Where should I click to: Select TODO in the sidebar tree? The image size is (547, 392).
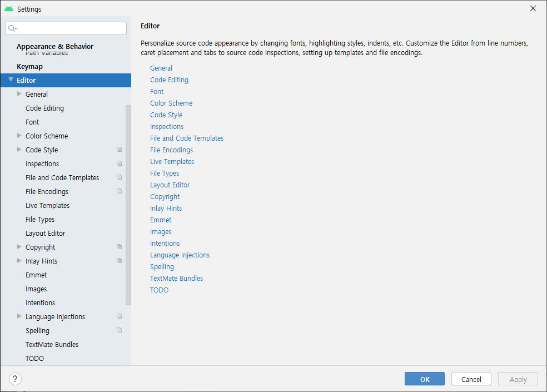point(34,359)
